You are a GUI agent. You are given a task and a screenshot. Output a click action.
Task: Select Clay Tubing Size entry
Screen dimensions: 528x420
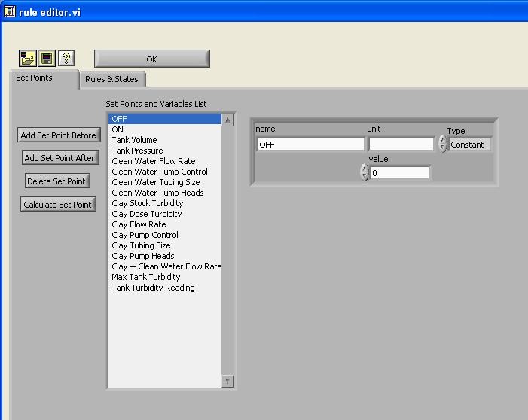[165, 245]
